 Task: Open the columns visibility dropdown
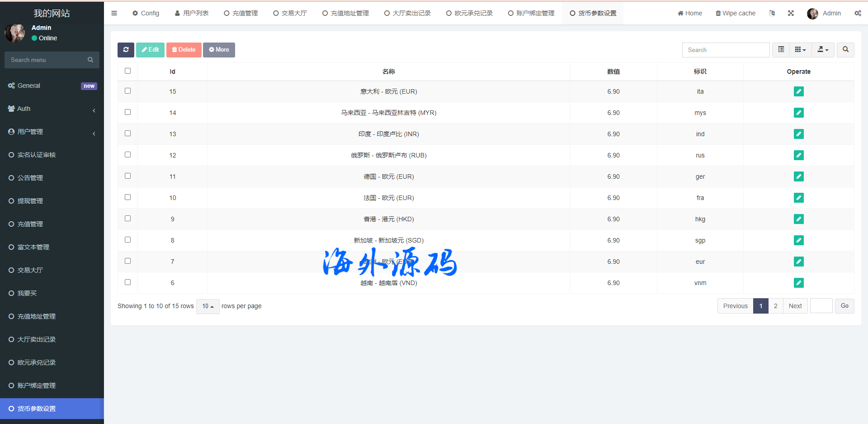800,50
